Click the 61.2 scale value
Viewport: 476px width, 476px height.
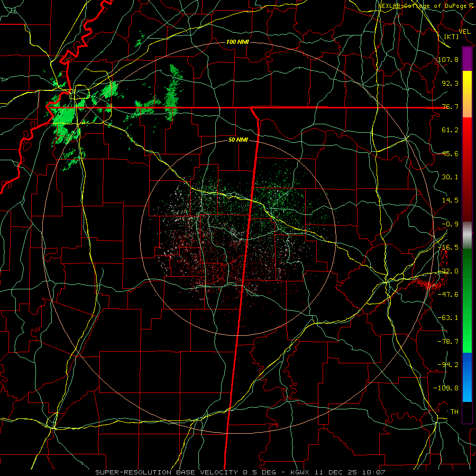tap(450, 130)
